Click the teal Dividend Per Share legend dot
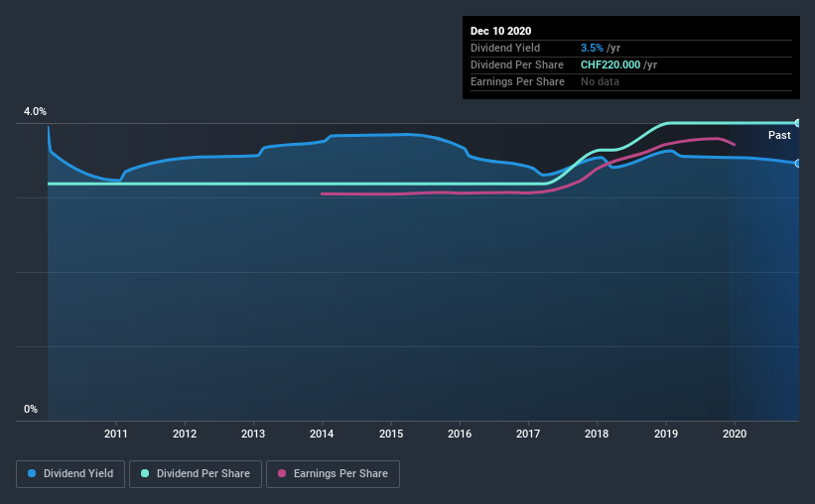Viewport: 815px width, 504px height. 145,473
